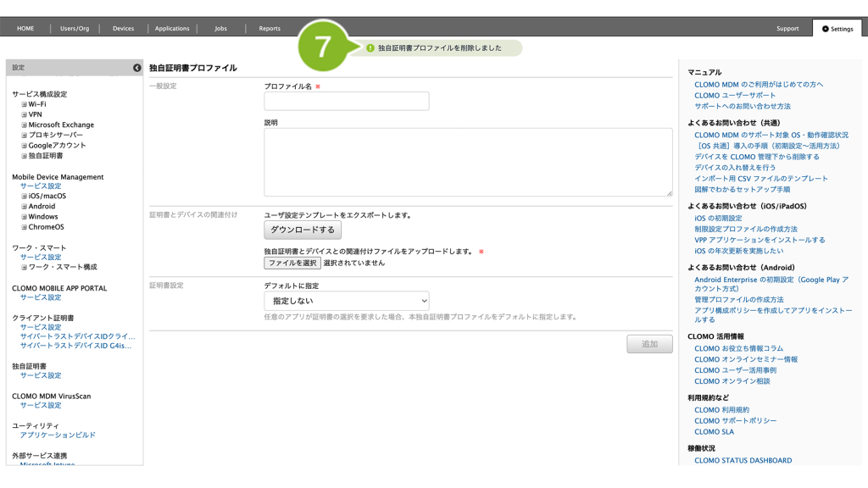Click the ファイルを選択 file chooser button
The height and width of the screenshot is (488, 868).
click(292, 263)
